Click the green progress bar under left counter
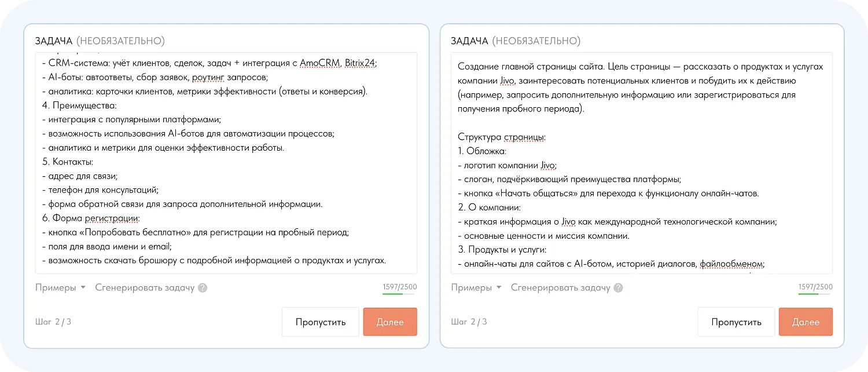868x372 pixels. coord(398,294)
